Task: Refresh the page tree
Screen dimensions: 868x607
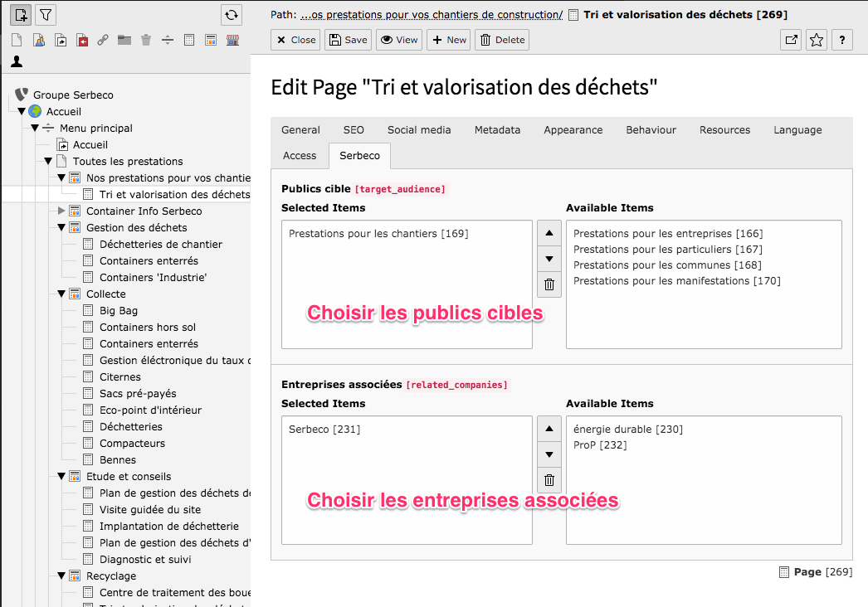Action: [x=232, y=14]
